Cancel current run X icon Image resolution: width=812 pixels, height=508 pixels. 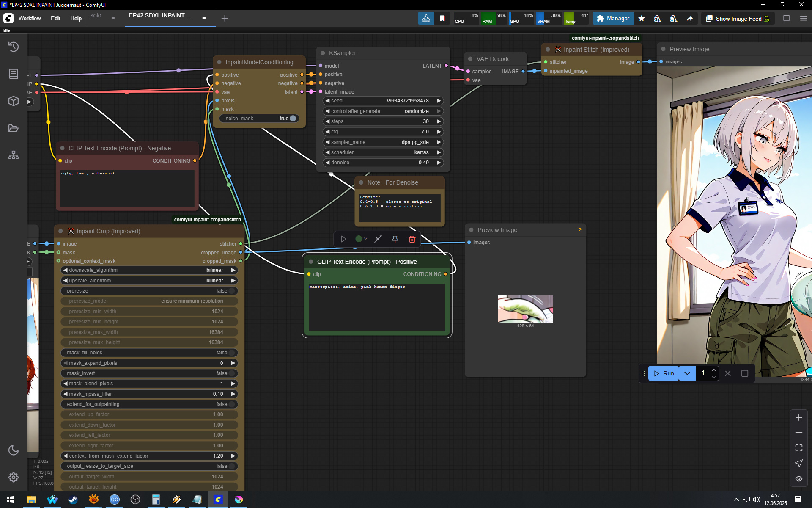tap(728, 373)
